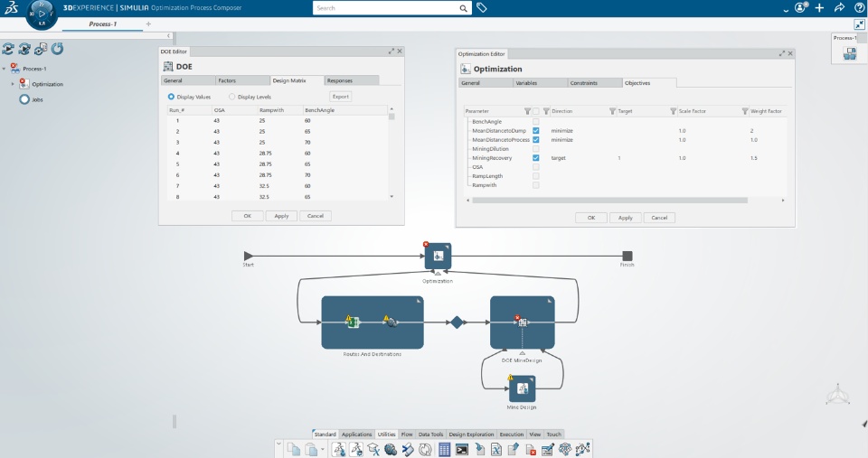Viewport: 868px width, 458px height.
Task: Check the OSA objective checkbox
Action: [x=536, y=167]
